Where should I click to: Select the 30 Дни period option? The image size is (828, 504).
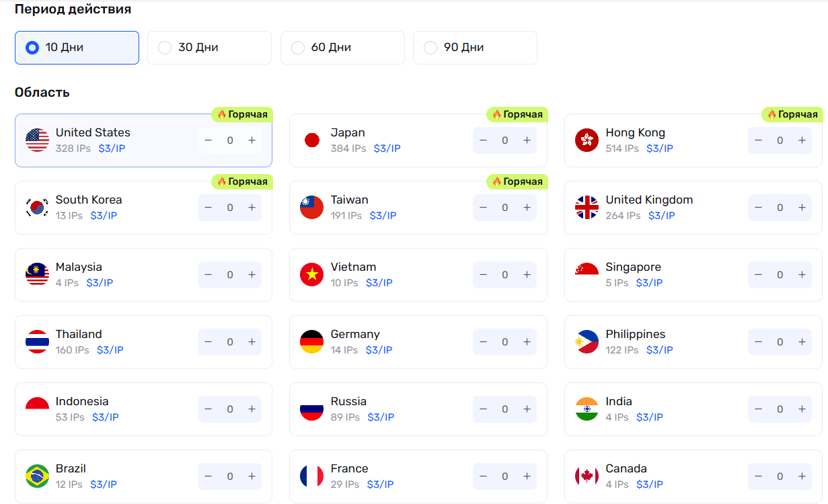click(x=209, y=48)
